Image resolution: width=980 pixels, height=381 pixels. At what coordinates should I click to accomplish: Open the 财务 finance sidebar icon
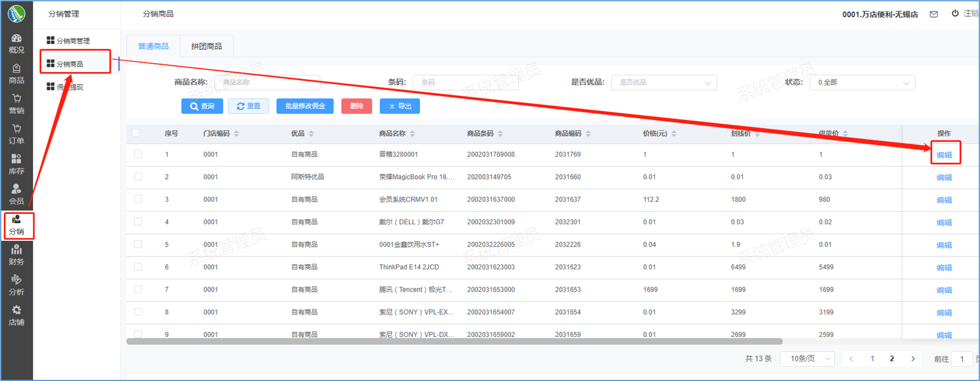[17, 255]
